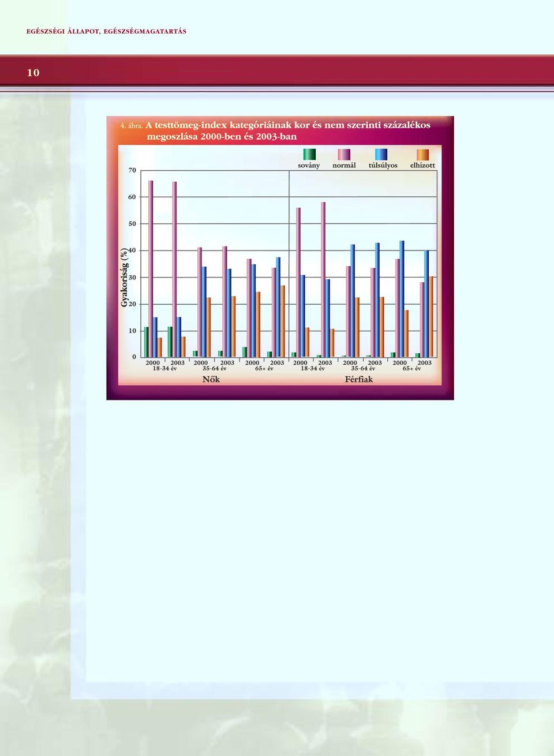
Task: Click the blue túlsúlyos legend swatch
Action: [x=381, y=154]
